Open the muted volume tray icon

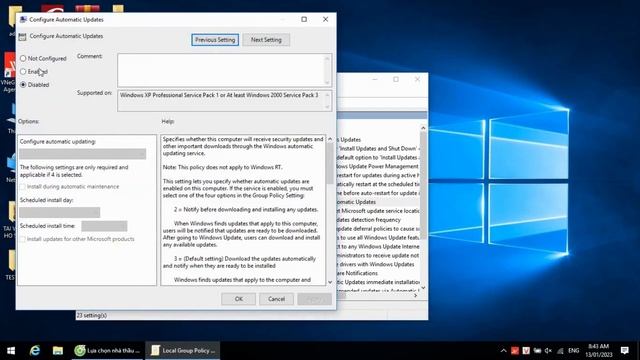point(548,351)
